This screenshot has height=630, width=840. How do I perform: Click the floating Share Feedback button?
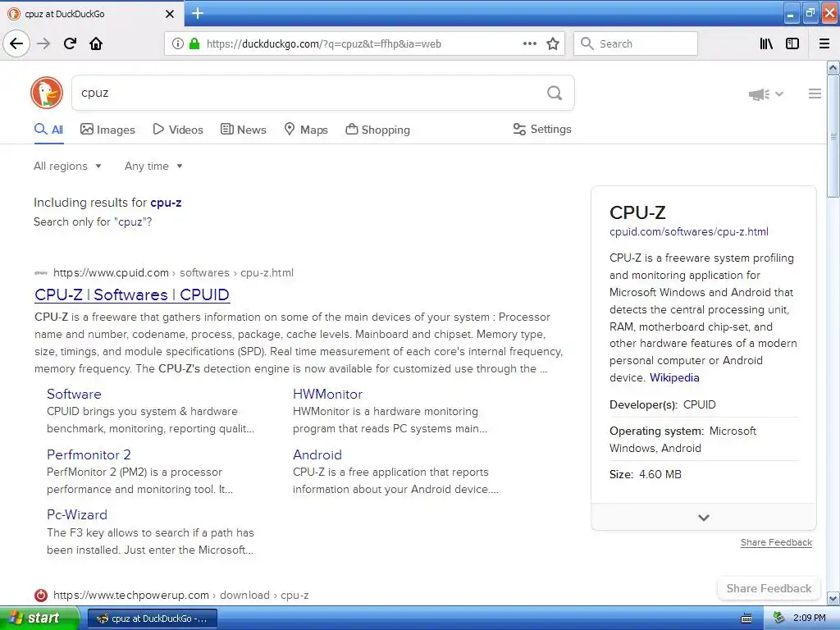click(x=769, y=589)
